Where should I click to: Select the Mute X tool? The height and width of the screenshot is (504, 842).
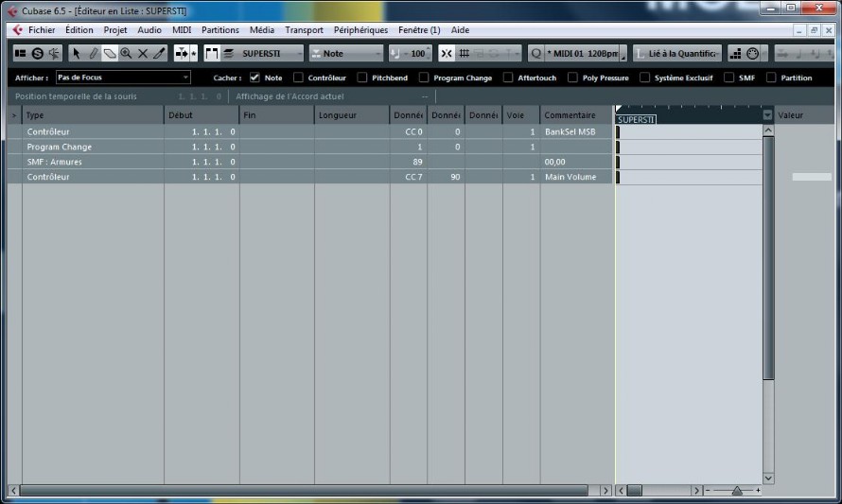tap(143, 53)
